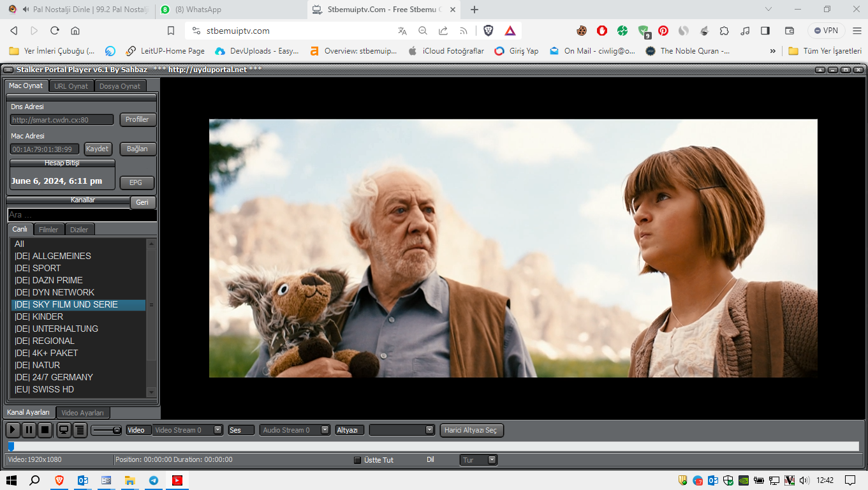This screenshot has width=868, height=490.
Task: Open Telegram from the taskbar
Action: coord(154,480)
